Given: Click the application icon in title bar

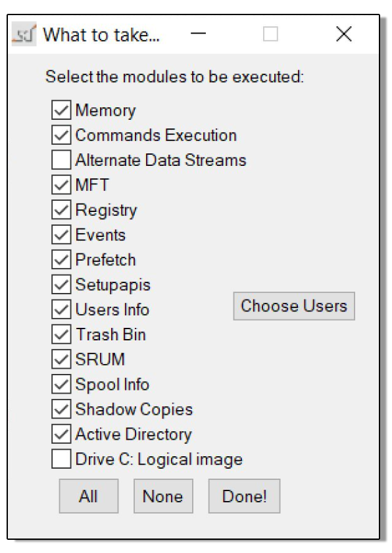Looking at the screenshot, I should point(24,34).
